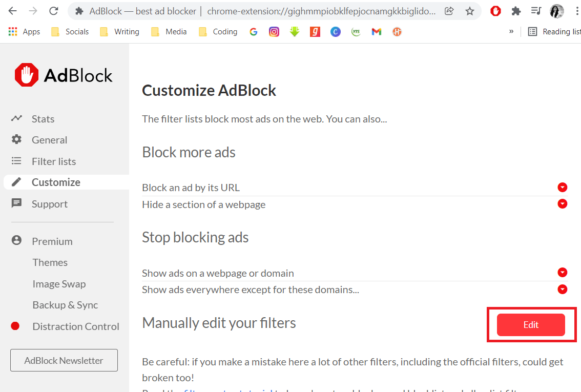This screenshot has height=392, width=581.
Task: Open the media control toolbar icon
Action: [x=536, y=11]
